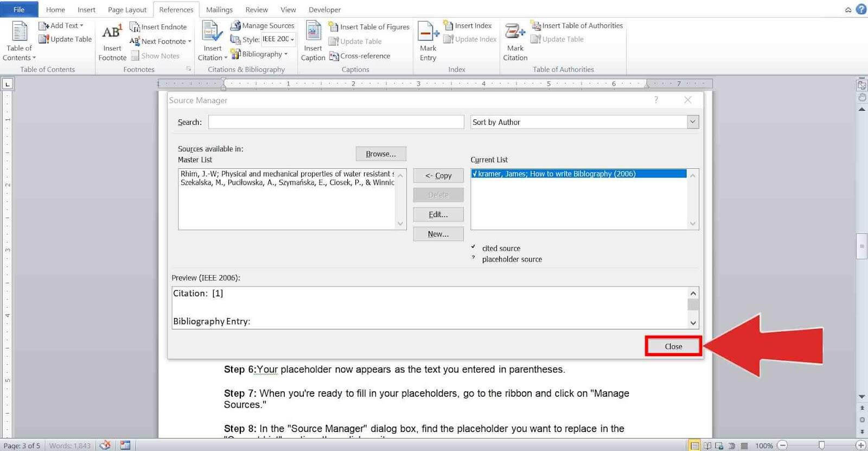Screen dimensions: 868x451
Task: Switch to the Review tab
Action: point(257,10)
